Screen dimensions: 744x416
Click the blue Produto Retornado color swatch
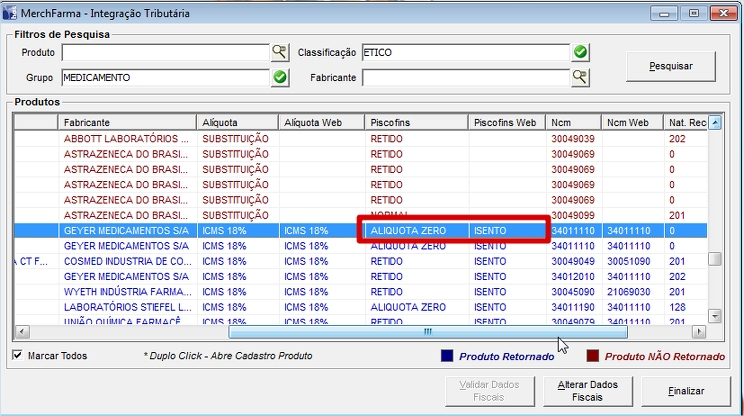coord(449,356)
